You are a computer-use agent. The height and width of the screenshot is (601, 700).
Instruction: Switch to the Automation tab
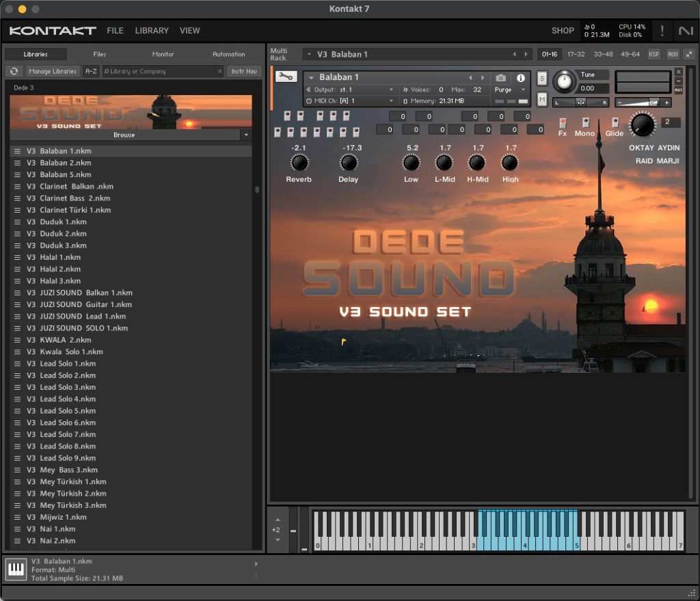pos(228,54)
